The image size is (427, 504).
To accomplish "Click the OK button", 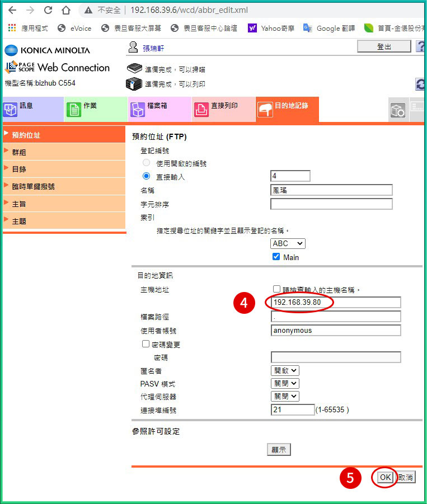I will pos(385,477).
